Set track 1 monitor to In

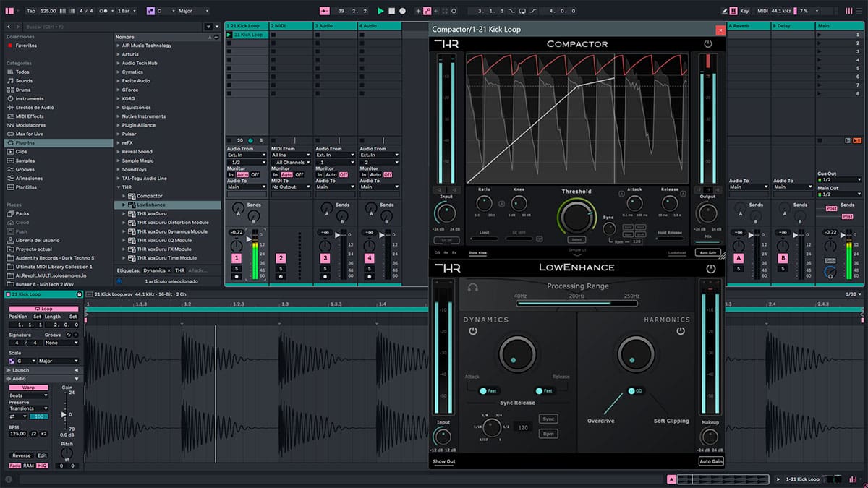231,174
